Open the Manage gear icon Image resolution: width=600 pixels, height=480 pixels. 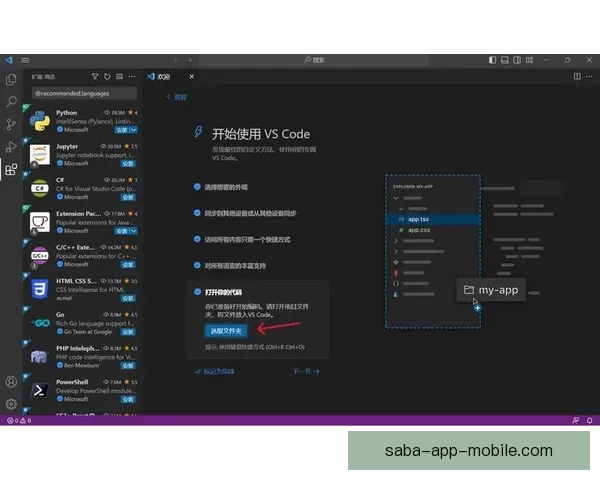[x=11, y=404]
